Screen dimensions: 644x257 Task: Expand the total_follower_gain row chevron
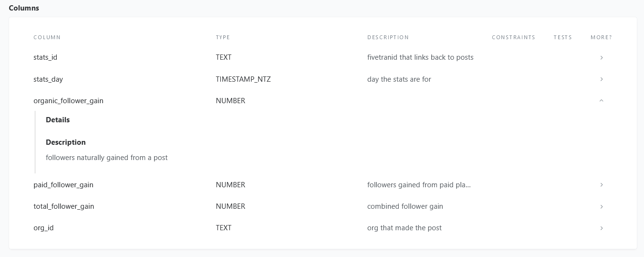point(602,206)
